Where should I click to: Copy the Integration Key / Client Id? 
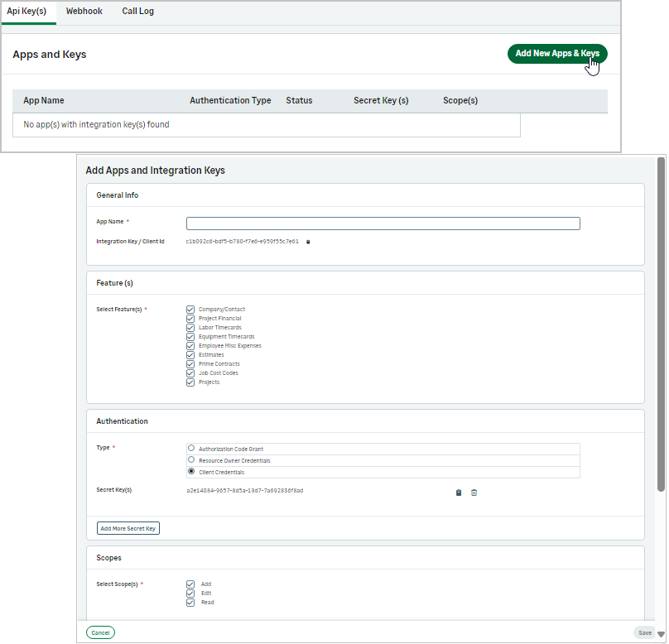click(308, 242)
